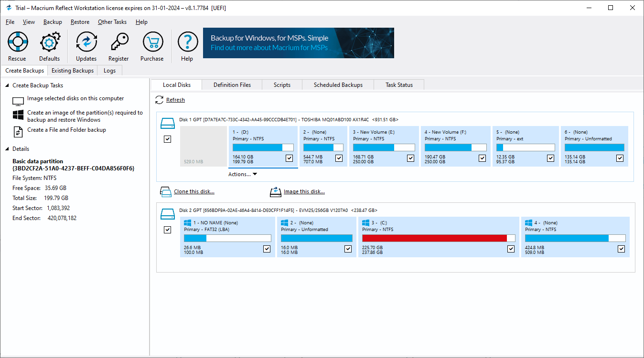
Task: Click the monitor icon for Image selected disks
Action: pos(18,101)
